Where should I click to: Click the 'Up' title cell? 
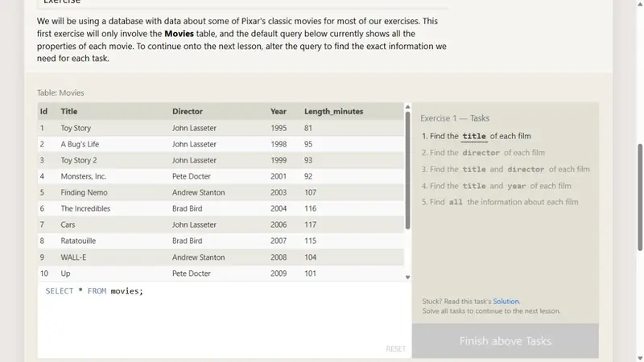(65, 274)
